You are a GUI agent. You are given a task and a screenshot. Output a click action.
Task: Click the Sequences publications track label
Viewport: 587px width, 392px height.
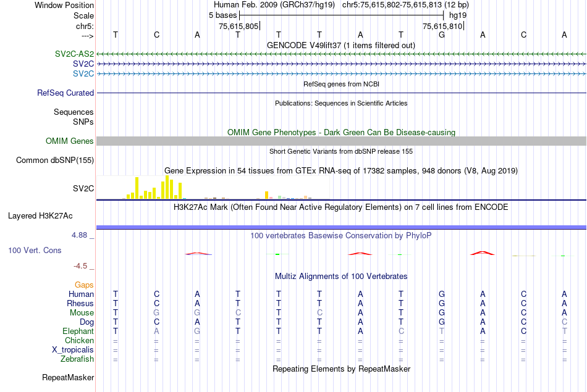[74, 112]
